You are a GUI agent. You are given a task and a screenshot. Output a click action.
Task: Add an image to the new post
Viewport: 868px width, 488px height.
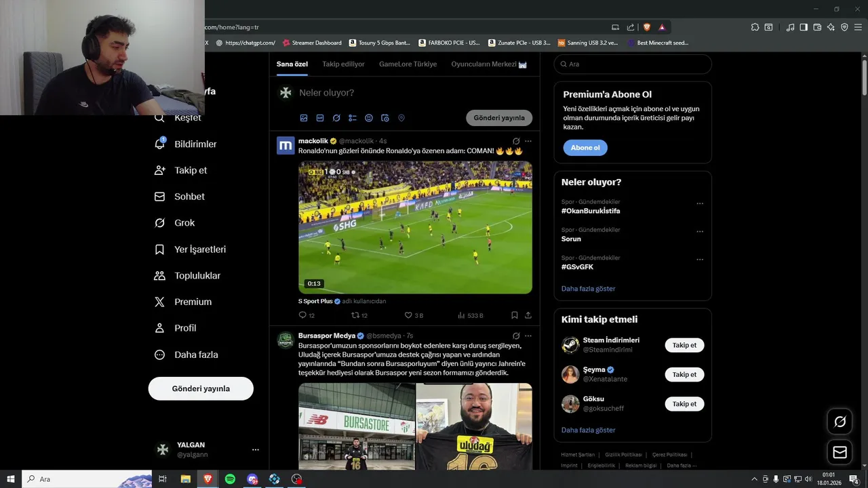[304, 118]
